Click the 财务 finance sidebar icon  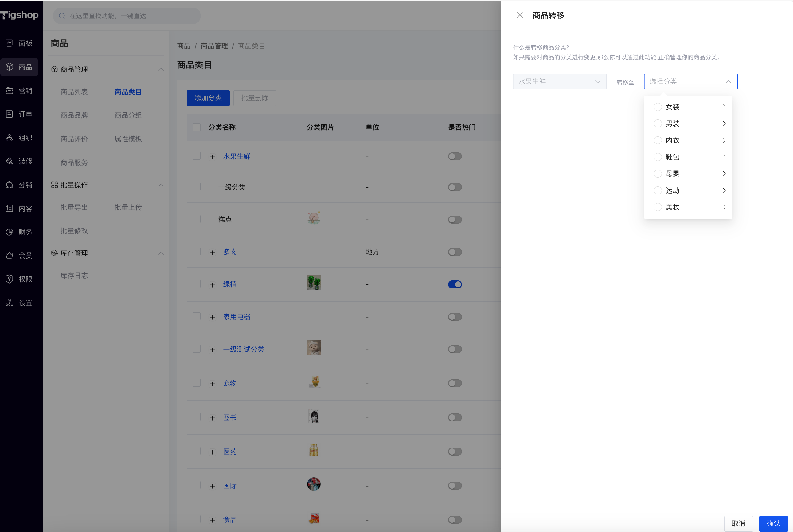point(10,232)
